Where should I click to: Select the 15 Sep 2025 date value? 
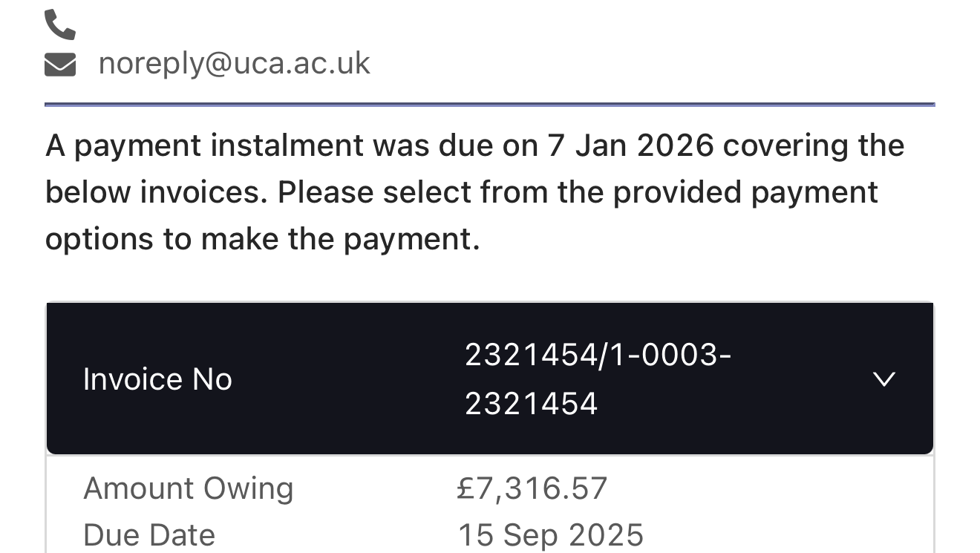[550, 534]
